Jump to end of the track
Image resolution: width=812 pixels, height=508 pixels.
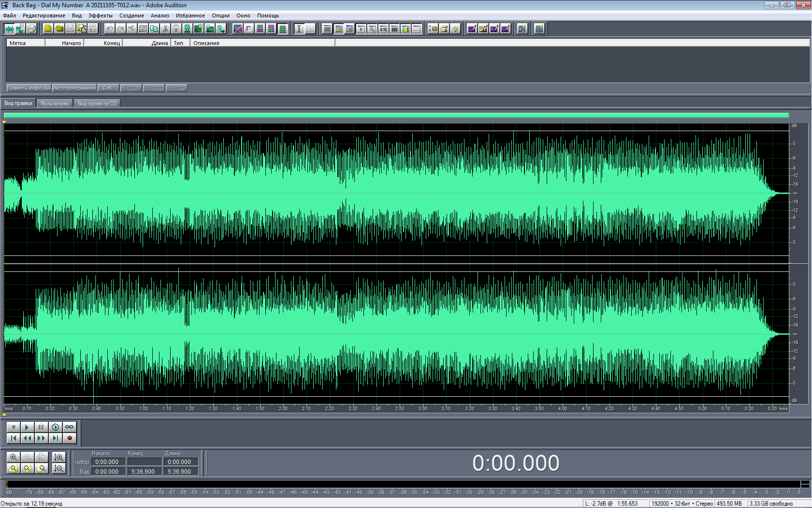tap(55, 438)
